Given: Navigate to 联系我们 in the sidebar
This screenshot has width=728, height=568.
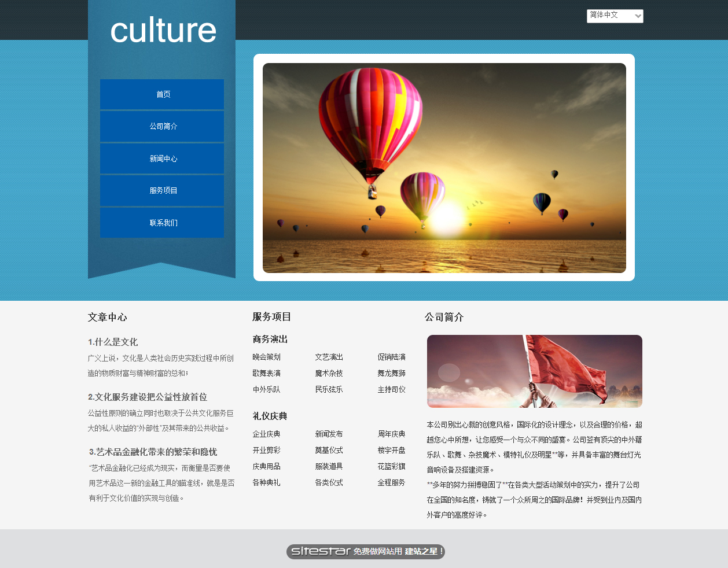Looking at the screenshot, I should (162, 223).
